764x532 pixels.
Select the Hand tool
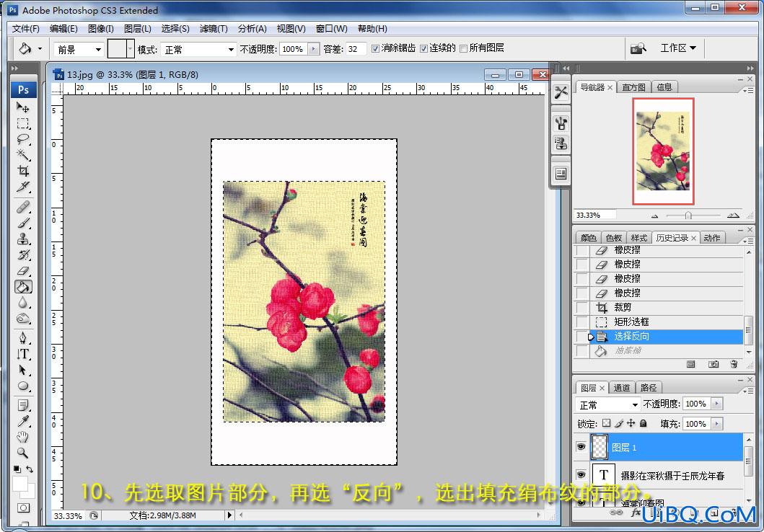(x=23, y=437)
